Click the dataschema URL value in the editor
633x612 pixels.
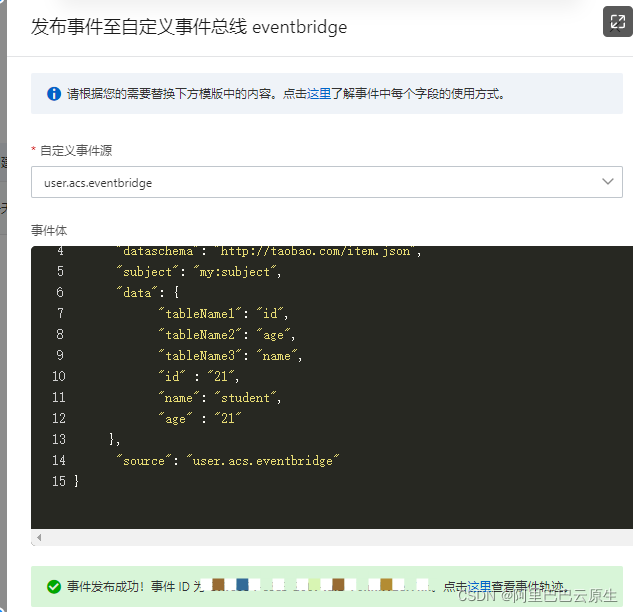pos(315,251)
